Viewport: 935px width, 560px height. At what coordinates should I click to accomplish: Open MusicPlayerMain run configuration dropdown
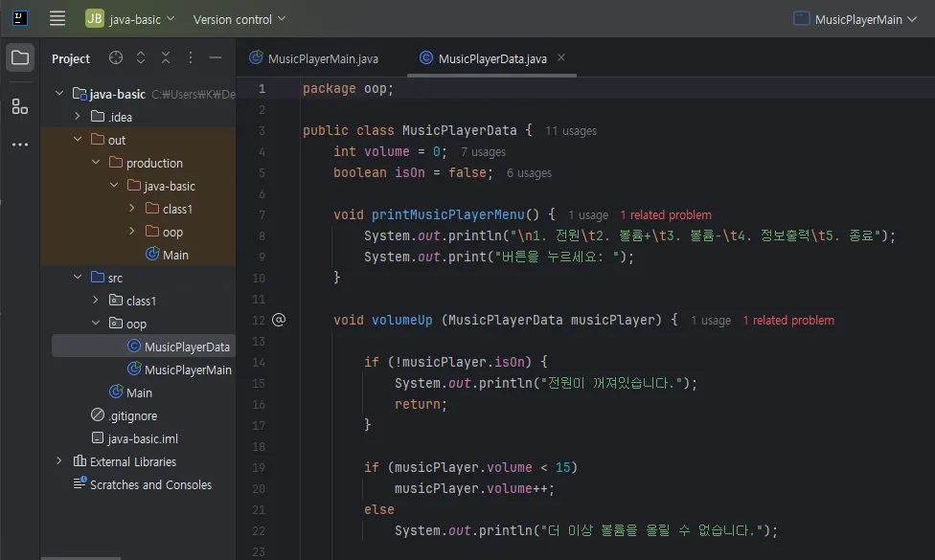pos(858,19)
